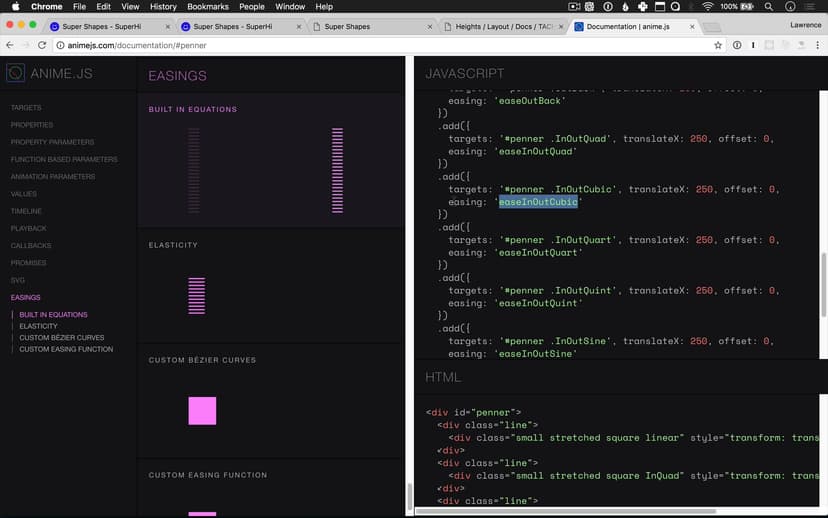Open Function Based Parameters section
Viewport: 828px width, 518px height.
click(64, 159)
